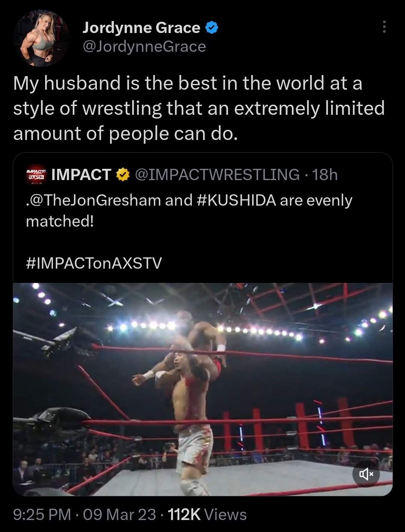
Task: Unmute the video using the speaker icon
Action: 366,475
